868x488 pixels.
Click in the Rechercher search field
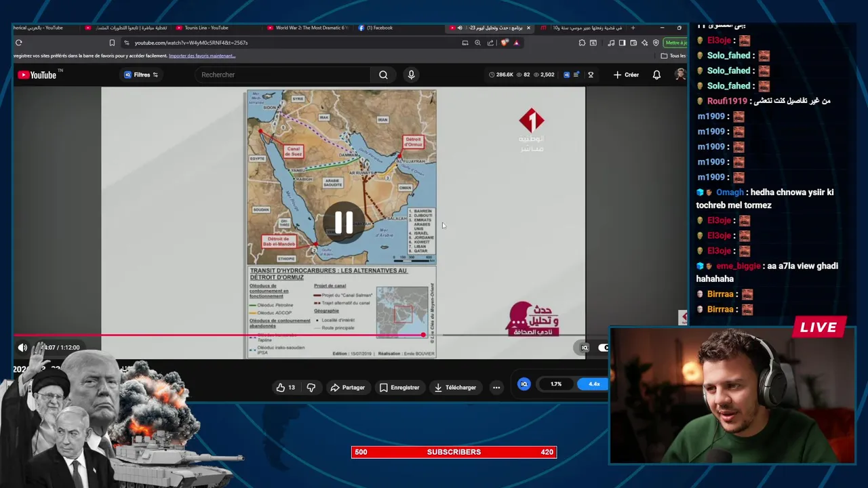[x=281, y=75]
